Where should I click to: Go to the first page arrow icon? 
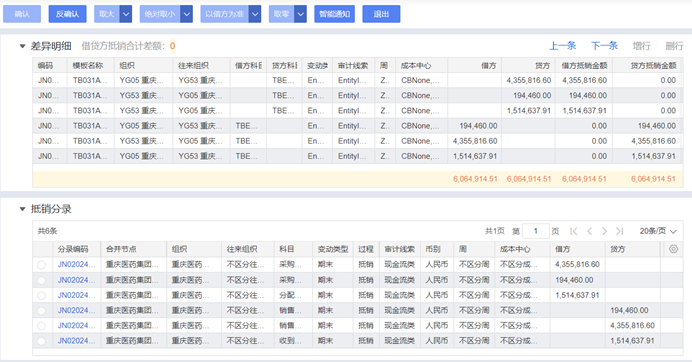tap(574, 231)
